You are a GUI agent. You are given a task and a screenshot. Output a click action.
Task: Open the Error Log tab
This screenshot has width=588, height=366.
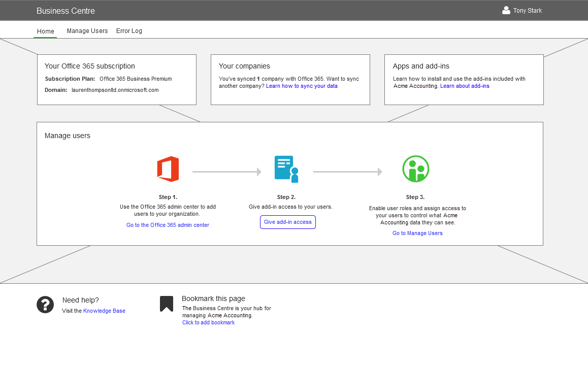(129, 31)
